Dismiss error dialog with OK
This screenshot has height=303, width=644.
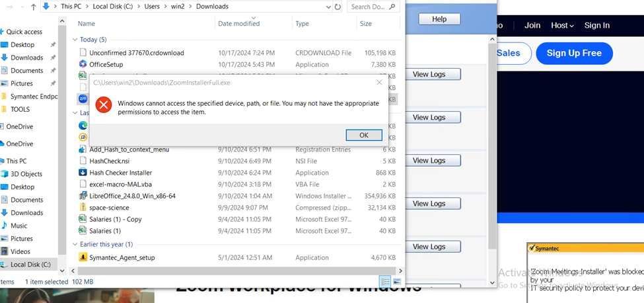tap(364, 135)
